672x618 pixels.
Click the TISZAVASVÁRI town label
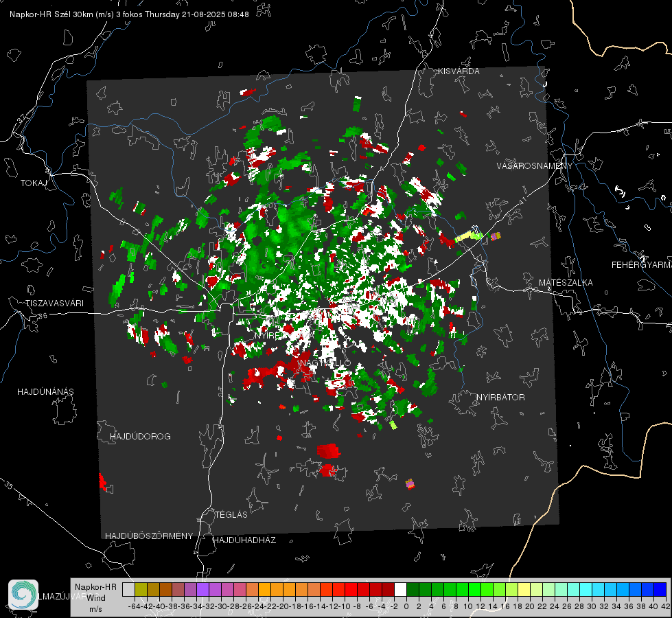pyautogui.click(x=54, y=304)
